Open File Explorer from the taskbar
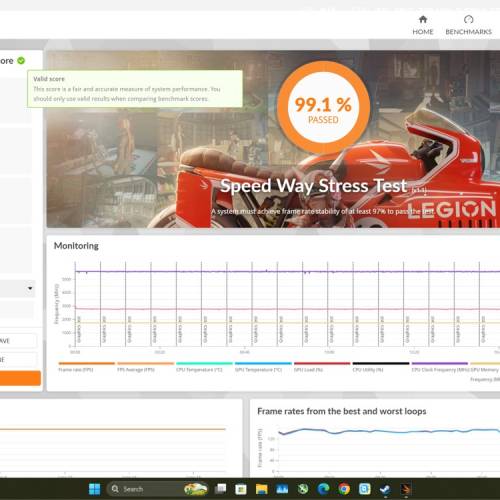This screenshot has width=500, height=500. pos(262,489)
